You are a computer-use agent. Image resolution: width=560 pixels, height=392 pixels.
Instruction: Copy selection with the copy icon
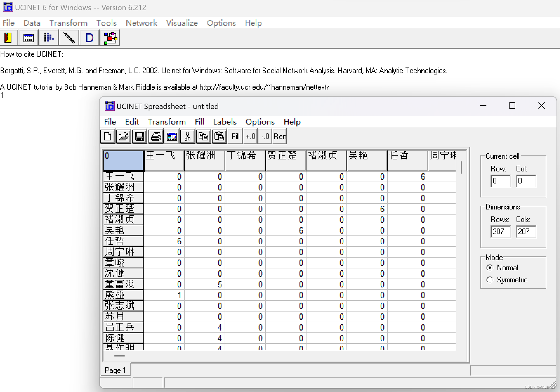(203, 137)
